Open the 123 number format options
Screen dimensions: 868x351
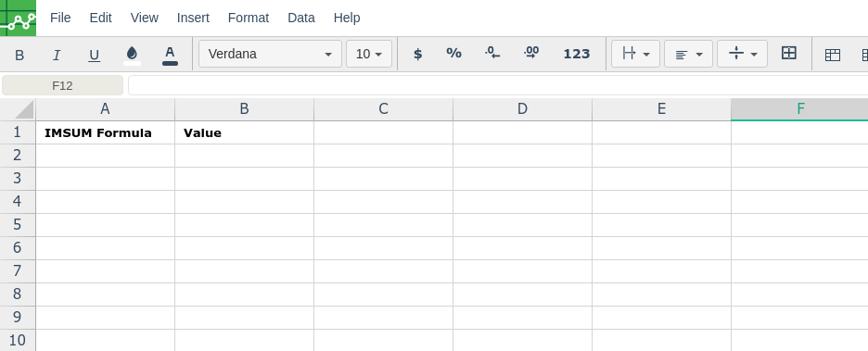576,54
